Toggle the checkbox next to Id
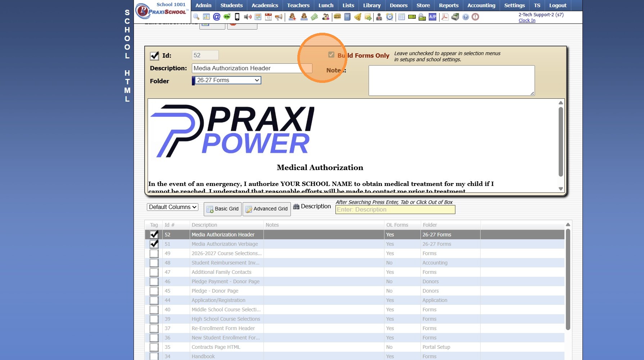The width and height of the screenshot is (644, 360). 154,55
